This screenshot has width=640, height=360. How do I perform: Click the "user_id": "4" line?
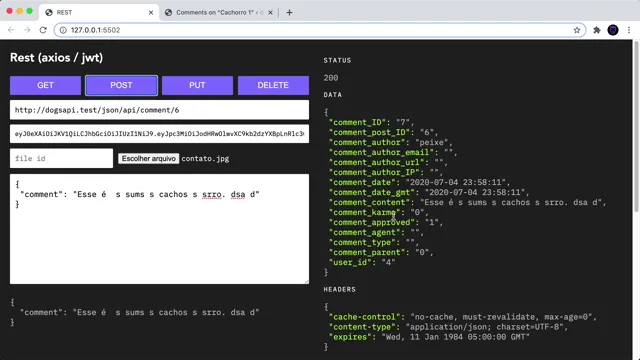[362, 262]
